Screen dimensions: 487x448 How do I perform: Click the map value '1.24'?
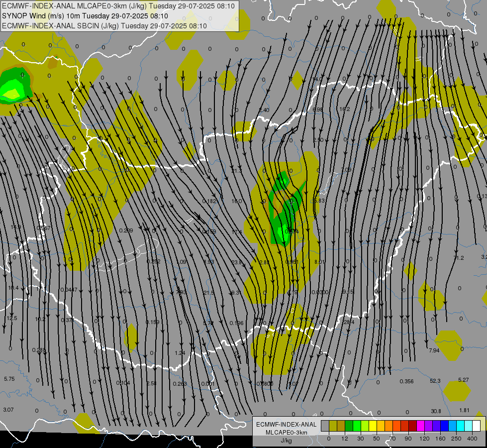pos(180,353)
